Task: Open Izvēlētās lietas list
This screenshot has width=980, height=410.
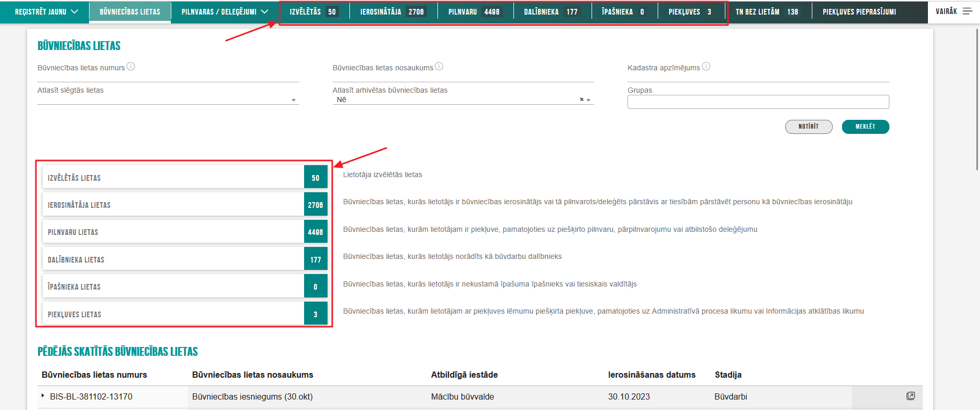Action: 185,177
